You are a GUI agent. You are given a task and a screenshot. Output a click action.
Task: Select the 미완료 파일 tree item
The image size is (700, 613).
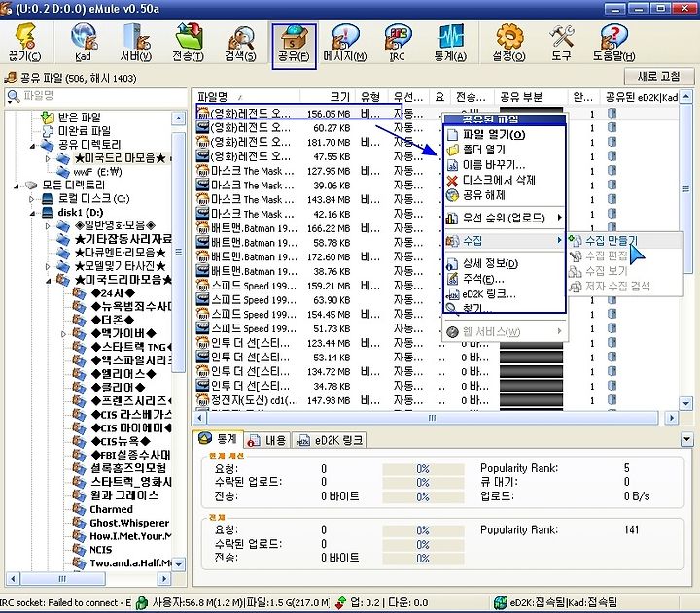[x=85, y=131]
